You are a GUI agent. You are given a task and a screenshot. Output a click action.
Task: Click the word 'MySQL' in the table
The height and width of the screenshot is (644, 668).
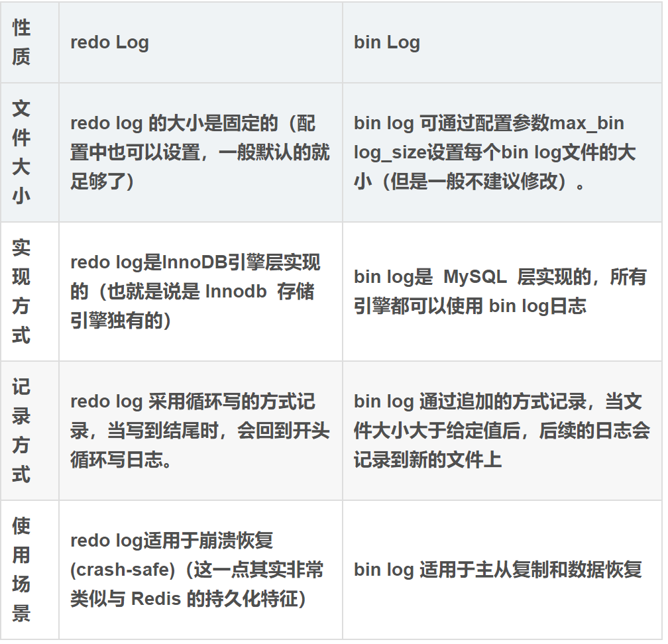click(475, 277)
